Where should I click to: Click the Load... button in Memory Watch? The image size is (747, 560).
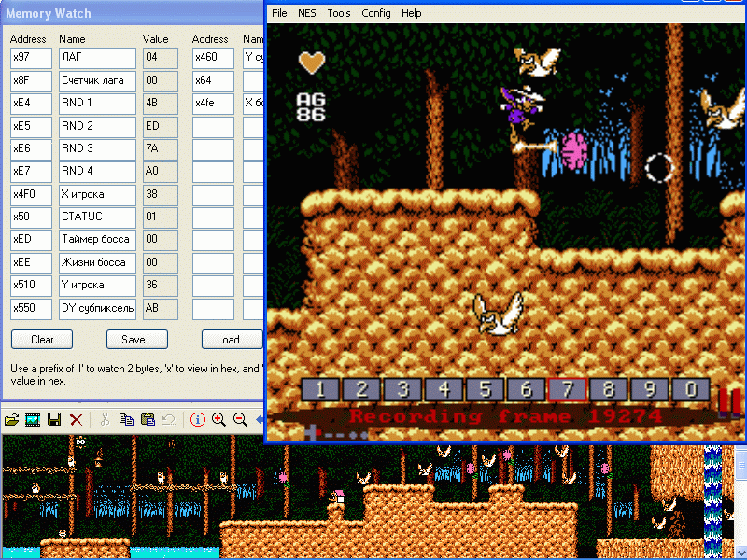click(232, 340)
